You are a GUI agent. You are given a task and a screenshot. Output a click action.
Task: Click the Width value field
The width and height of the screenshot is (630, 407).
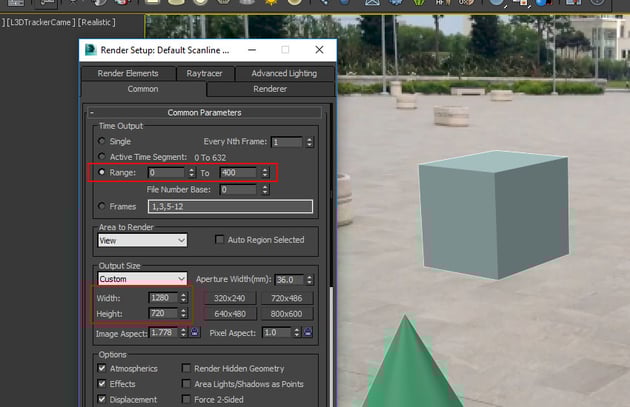[163, 298]
